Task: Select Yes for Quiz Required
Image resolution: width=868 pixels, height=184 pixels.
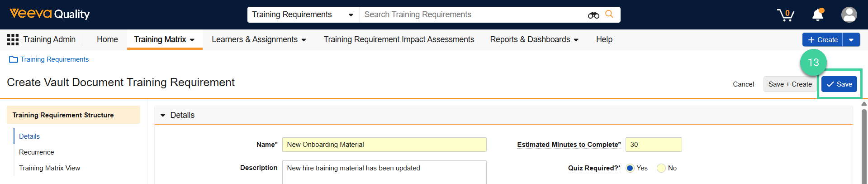Action: (630, 168)
